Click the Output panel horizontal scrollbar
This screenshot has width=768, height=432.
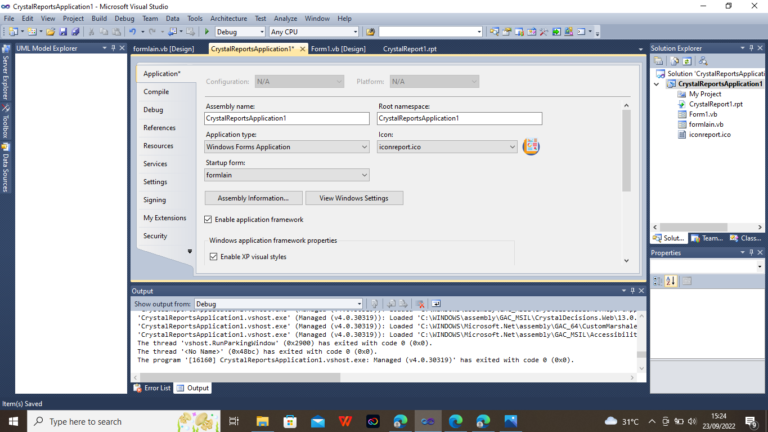click(240, 377)
